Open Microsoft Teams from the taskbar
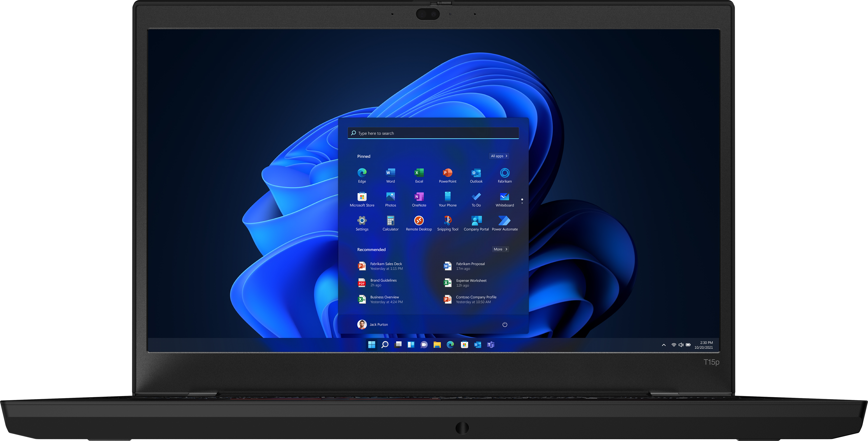This screenshot has width=868, height=441. tap(491, 345)
